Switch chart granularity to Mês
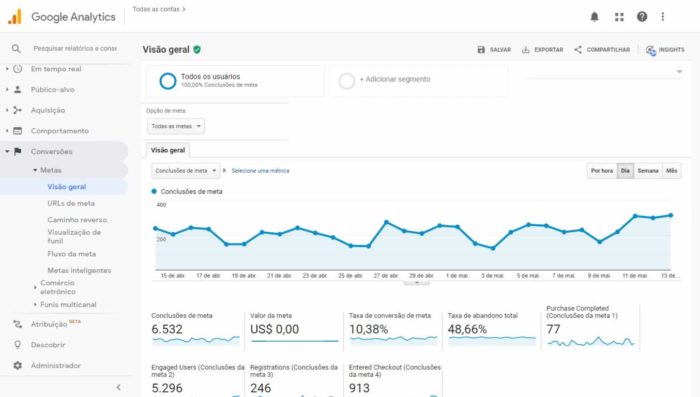 click(671, 171)
